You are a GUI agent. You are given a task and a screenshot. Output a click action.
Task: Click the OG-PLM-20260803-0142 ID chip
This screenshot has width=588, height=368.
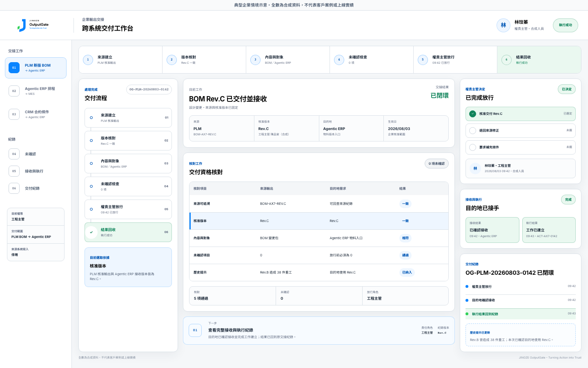click(x=149, y=90)
